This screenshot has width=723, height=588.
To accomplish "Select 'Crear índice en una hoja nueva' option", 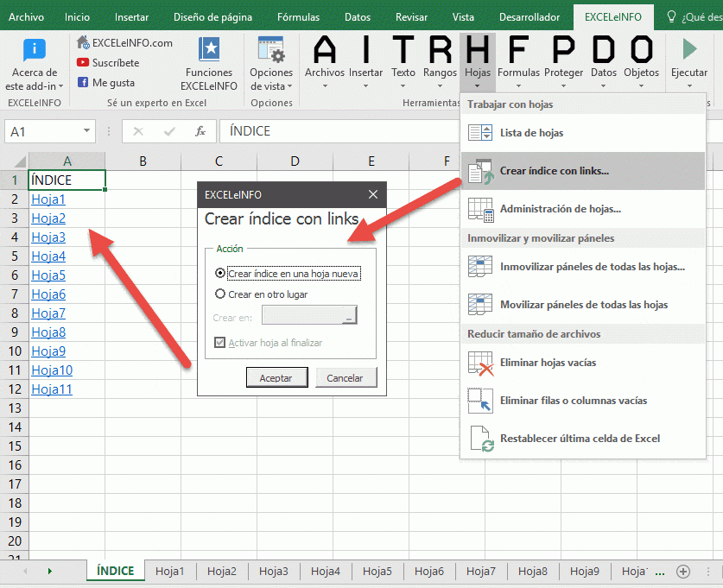I will coord(220,273).
